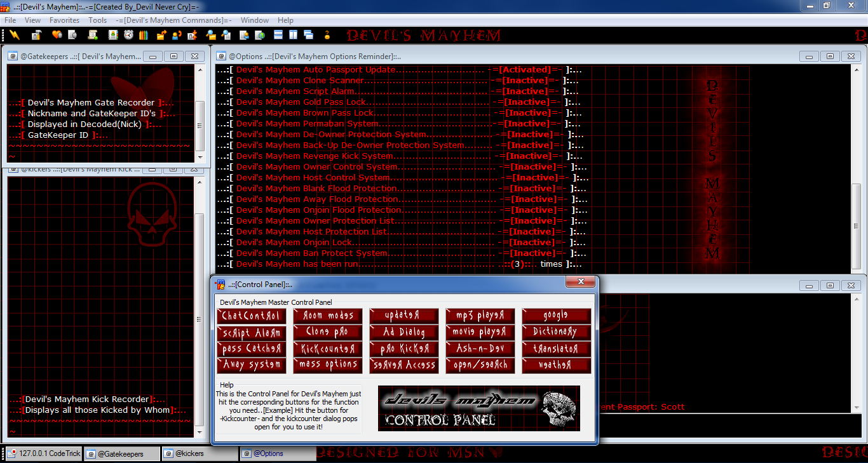The height and width of the screenshot is (463, 868).
Task: Open Favorites via the heart icon
Action: click(57, 35)
